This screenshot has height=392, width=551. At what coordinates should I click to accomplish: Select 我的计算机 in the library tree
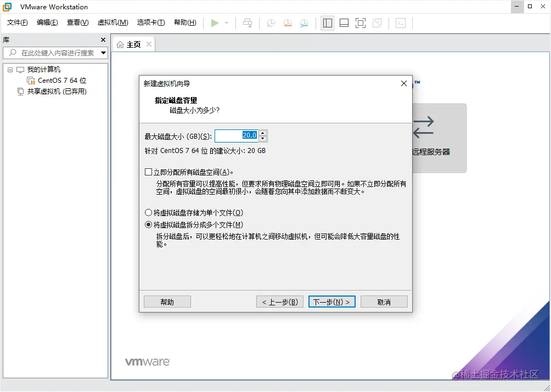click(43, 70)
